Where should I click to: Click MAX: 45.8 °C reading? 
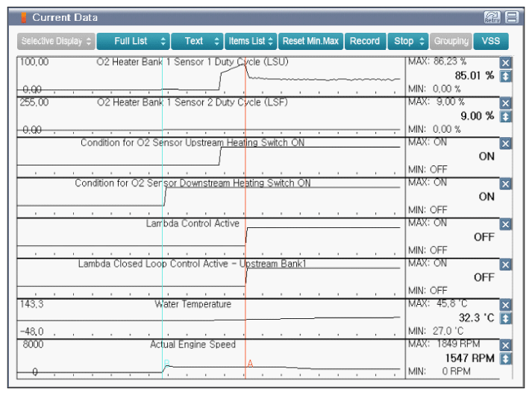pyautogui.click(x=438, y=303)
